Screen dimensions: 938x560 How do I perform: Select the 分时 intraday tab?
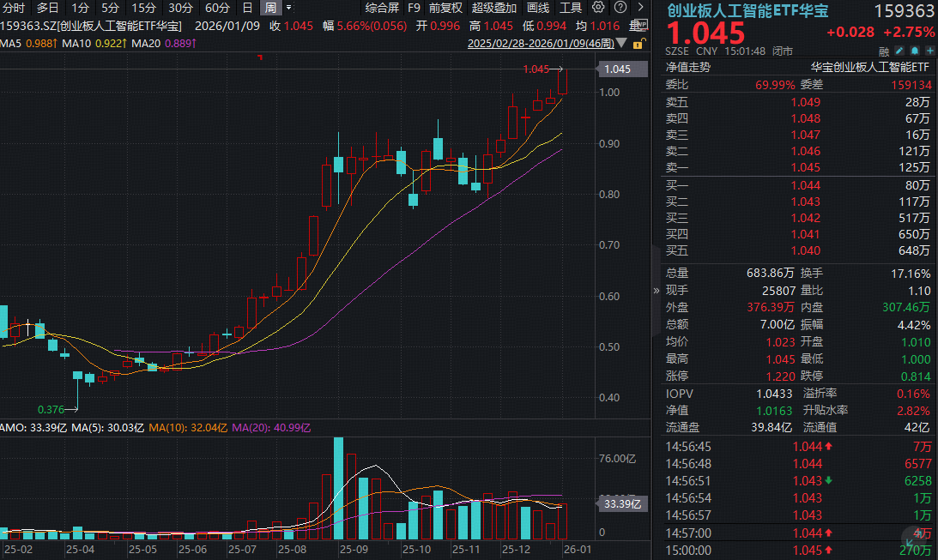click(x=15, y=8)
